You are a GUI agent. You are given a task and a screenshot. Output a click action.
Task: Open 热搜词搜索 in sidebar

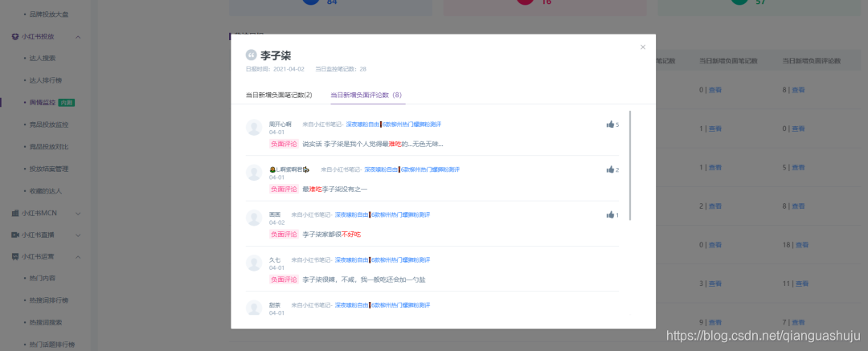pyautogui.click(x=46, y=322)
